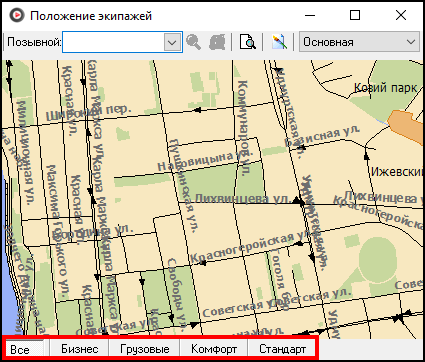Click the app logo icon in title bar

[16, 15]
